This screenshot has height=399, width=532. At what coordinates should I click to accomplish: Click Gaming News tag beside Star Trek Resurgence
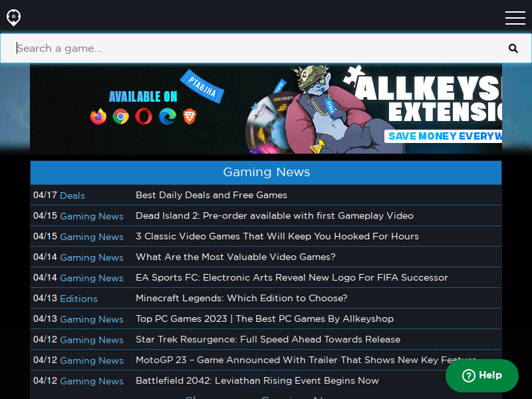(x=92, y=340)
